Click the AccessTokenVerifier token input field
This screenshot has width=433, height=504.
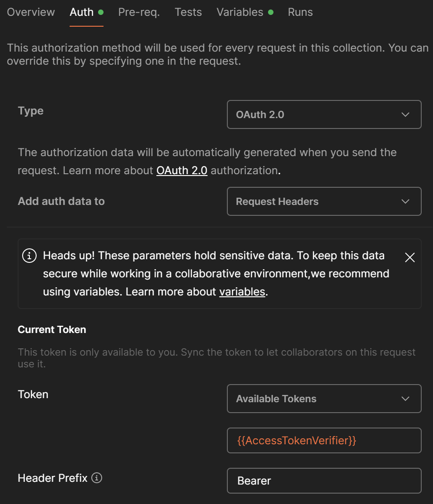tap(324, 440)
